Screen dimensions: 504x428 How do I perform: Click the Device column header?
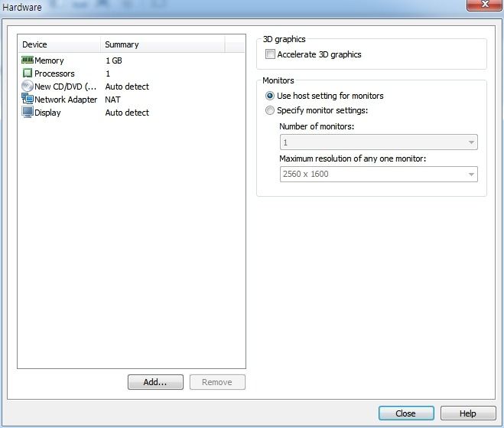[x=60, y=44]
